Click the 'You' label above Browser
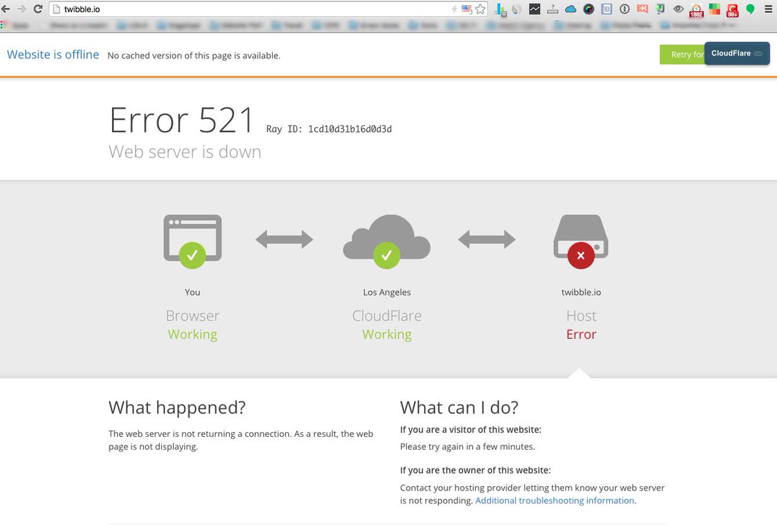The height and width of the screenshot is (532, 777). [x=192, y=293]
